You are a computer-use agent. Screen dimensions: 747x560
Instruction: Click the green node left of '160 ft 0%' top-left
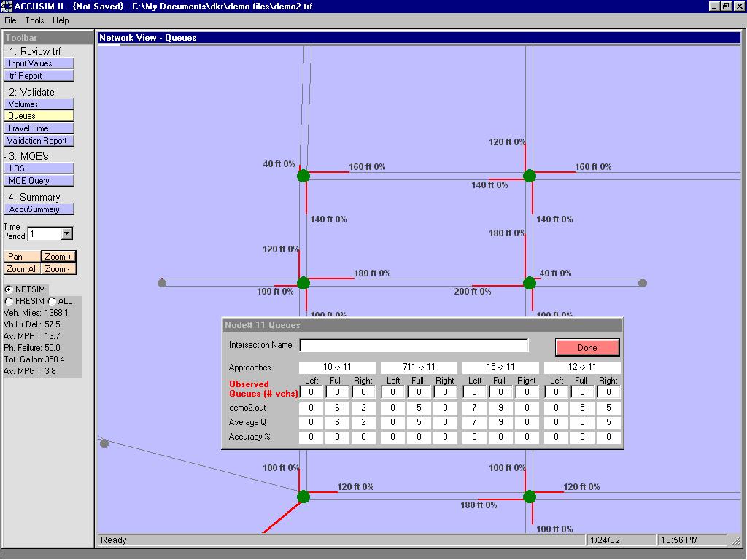pos(303,176)
